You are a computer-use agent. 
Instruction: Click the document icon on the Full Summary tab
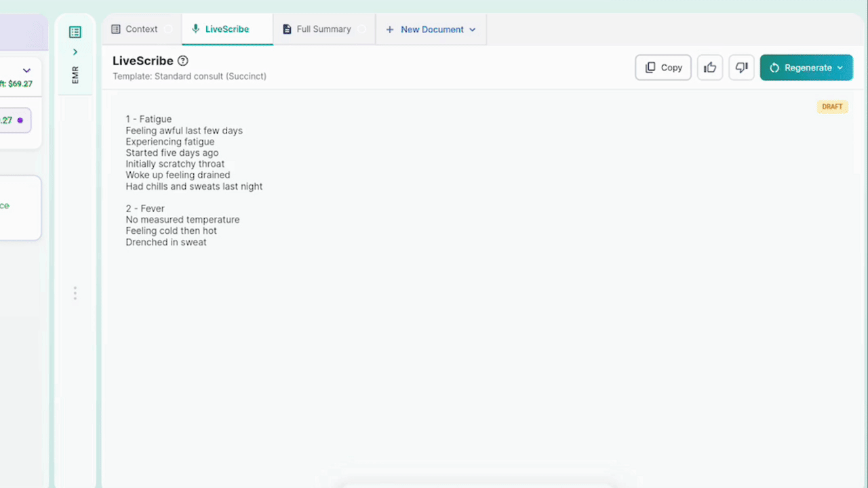pyautogui.click(x=288, y=28)
